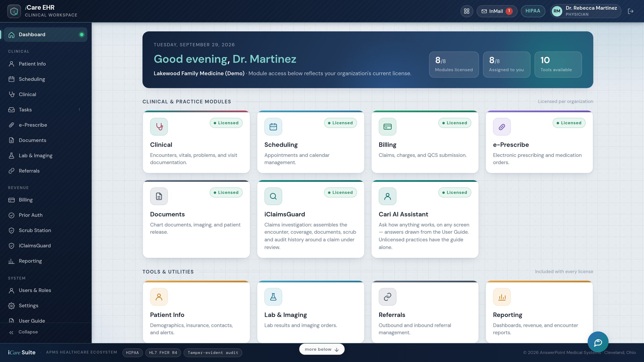Image resolution: width=644 pixels, height=362 pixels.
Task: Click the Tasks count badge
Action: pyautogui.click(x=79, y=110)
